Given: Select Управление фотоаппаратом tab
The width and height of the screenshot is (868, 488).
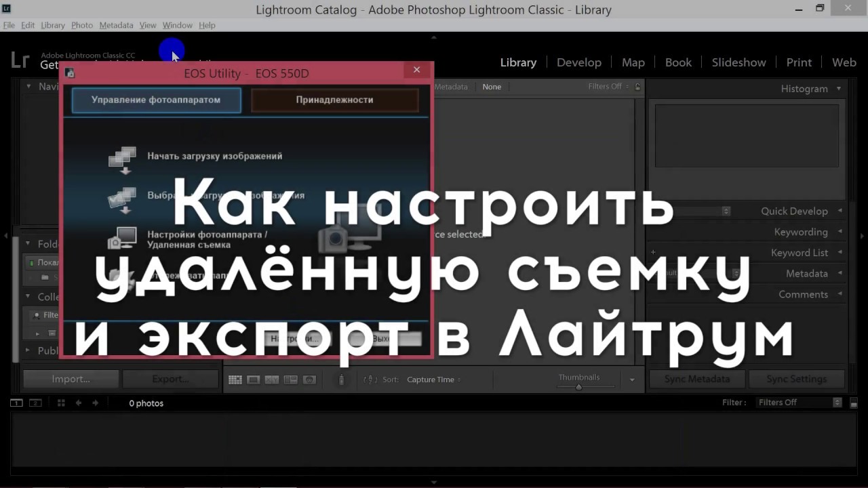Looking at the screenshot, I should coord(156,100).
